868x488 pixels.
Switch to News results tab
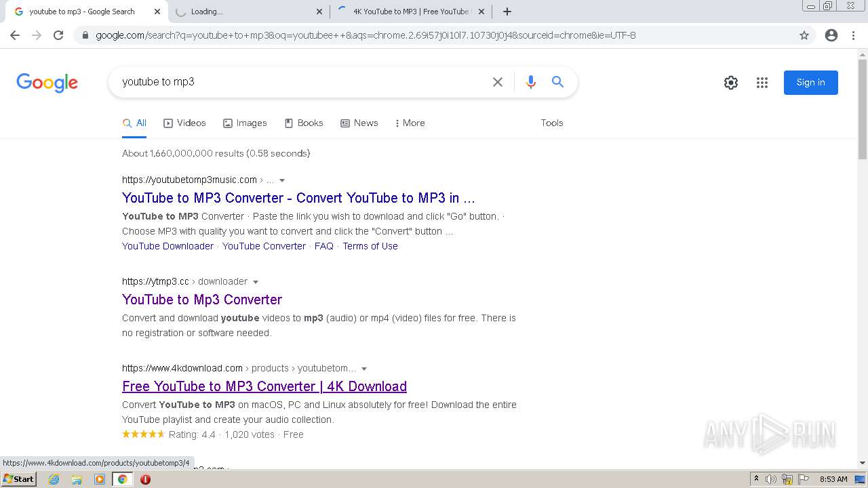point(359,123)
